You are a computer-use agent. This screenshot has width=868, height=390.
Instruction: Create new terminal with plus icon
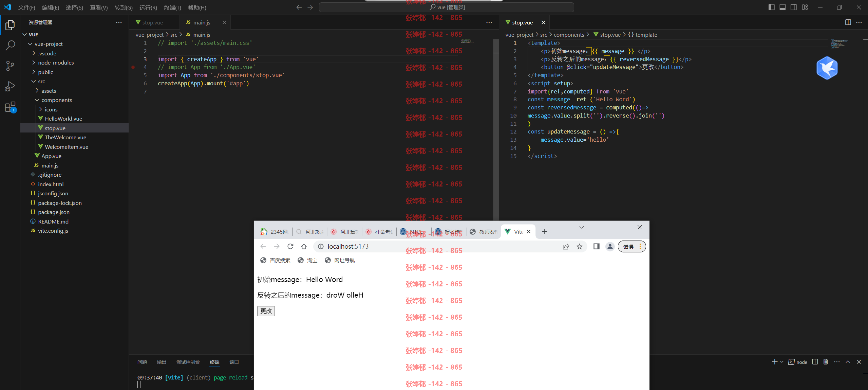774,362
